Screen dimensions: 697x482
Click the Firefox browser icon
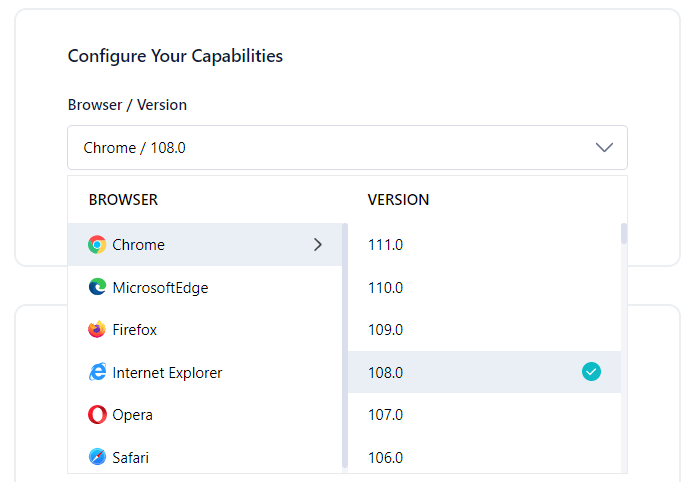pos(97,329)
